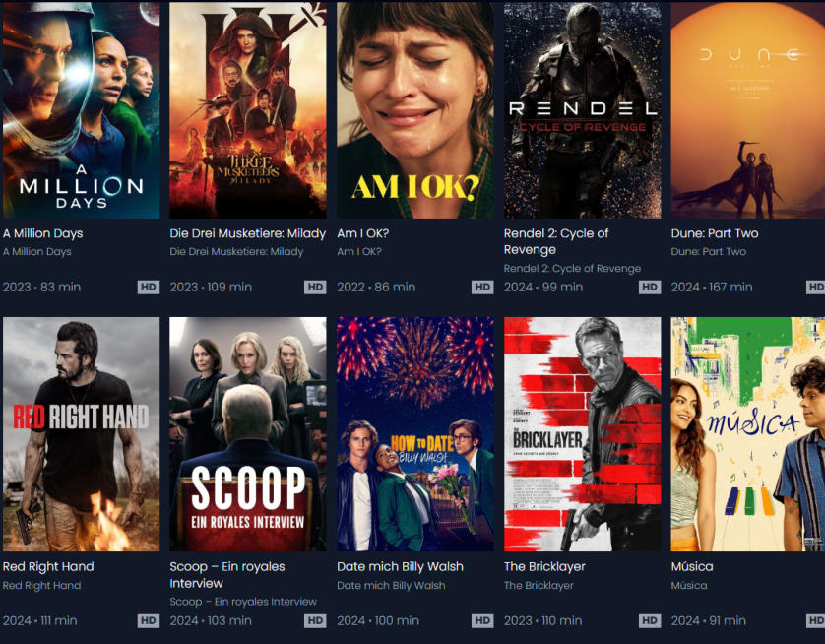Open the Three Musketeers Milady poster
Screen dimensions: 825x644
click(248, 109)
